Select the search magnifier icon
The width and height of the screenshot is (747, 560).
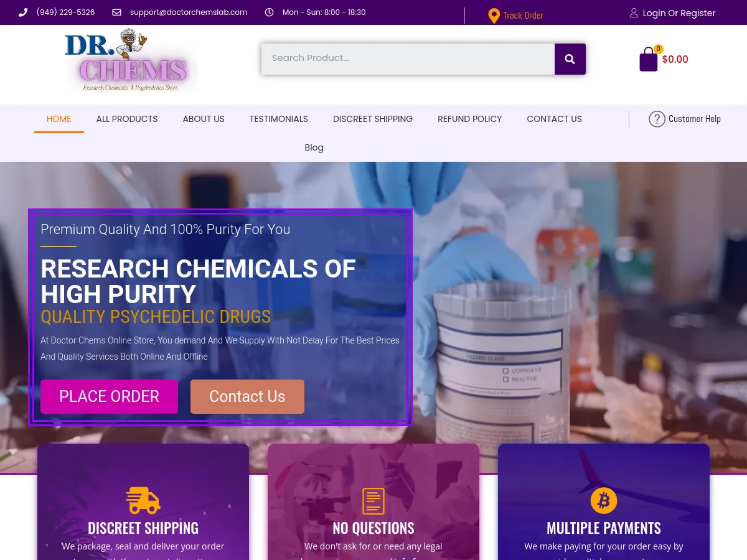[570, 58]
